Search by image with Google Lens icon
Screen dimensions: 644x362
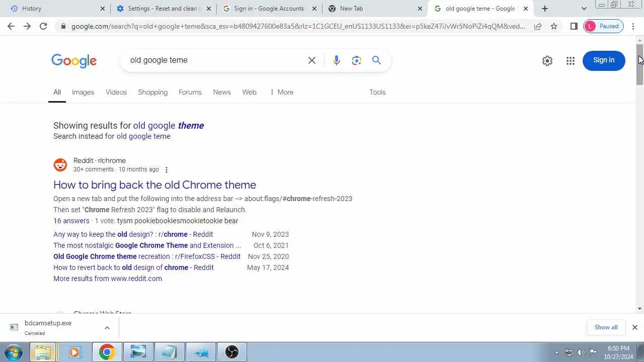pos(357,60)
